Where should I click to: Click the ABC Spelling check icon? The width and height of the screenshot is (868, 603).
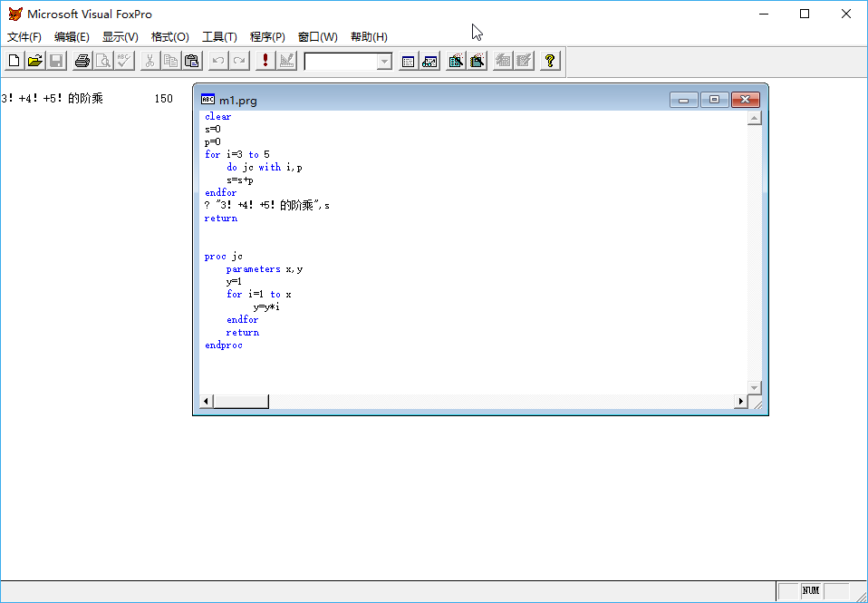click(124, 61)
